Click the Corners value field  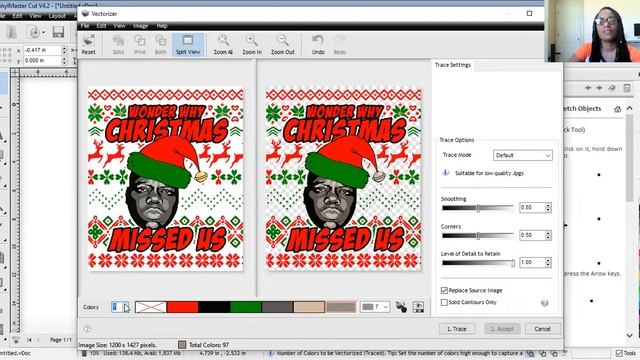point(532,235)
